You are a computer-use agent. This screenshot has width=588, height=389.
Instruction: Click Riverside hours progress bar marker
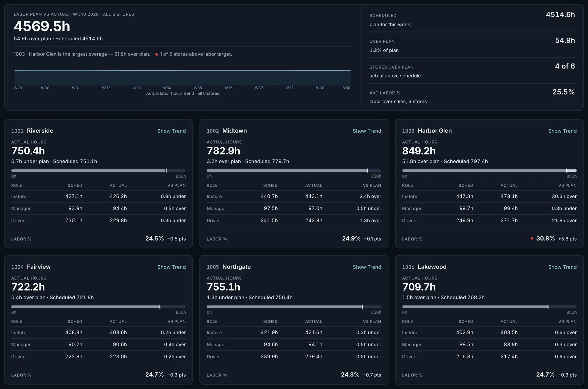(166, 171)
